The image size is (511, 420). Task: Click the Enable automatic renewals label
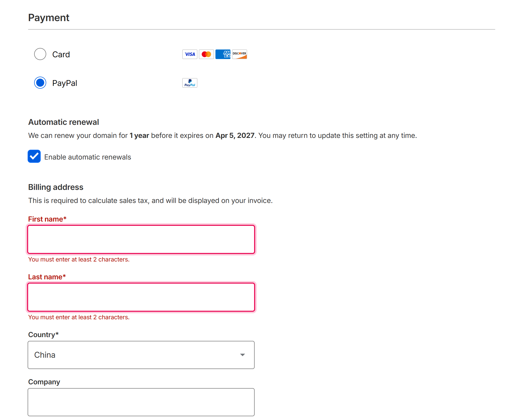88,157
